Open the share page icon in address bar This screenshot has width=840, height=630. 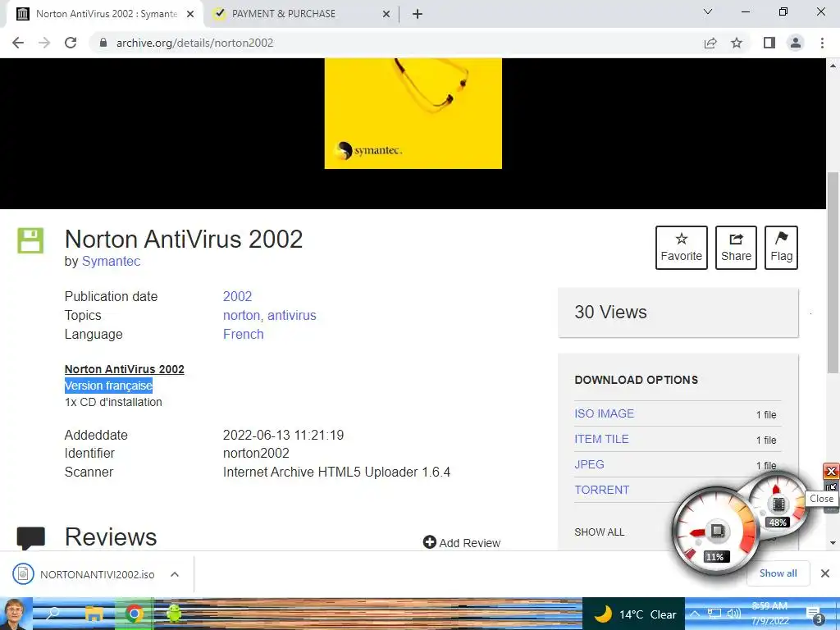tap(710, 43)
